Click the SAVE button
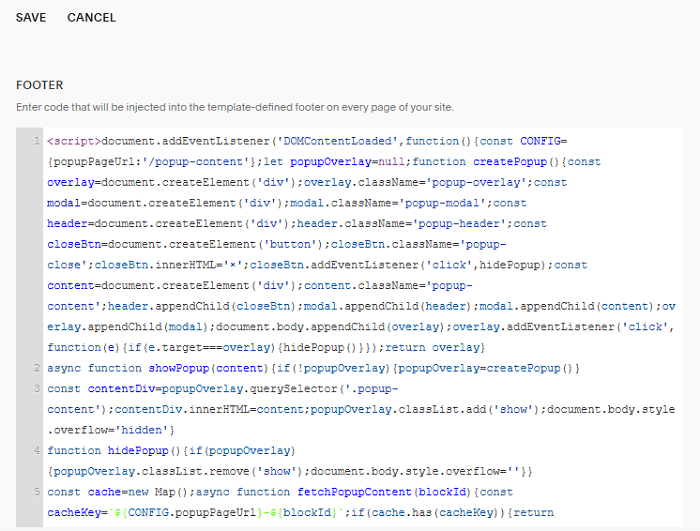The image size is (700, 531). click(31, 17)
